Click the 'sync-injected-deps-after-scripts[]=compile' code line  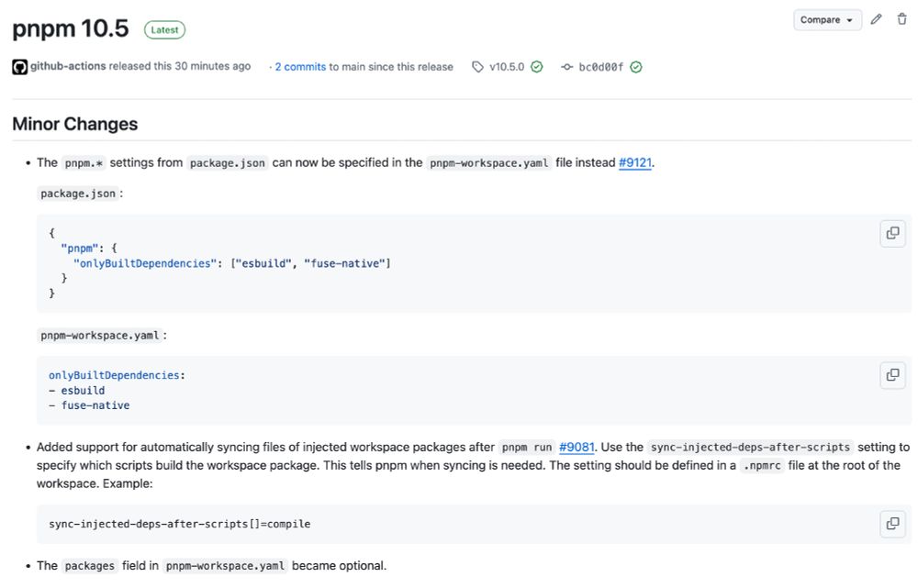[x=180, y=524]
